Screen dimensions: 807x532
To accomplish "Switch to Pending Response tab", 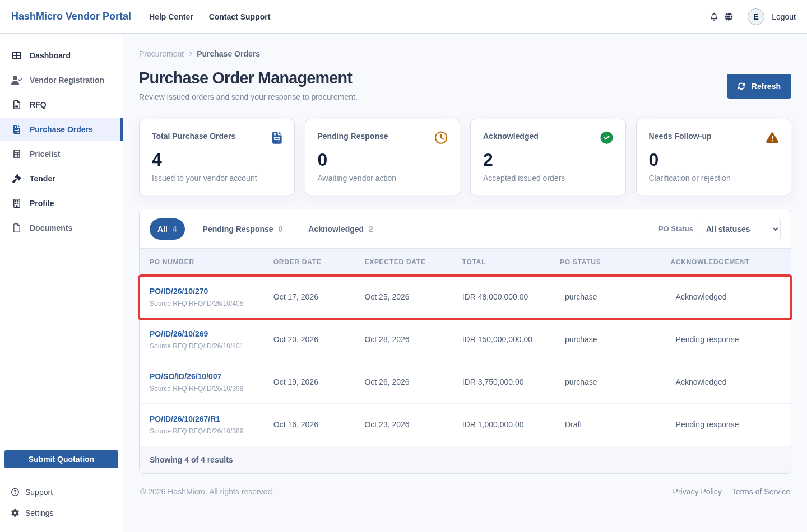I will coord(243,229).
